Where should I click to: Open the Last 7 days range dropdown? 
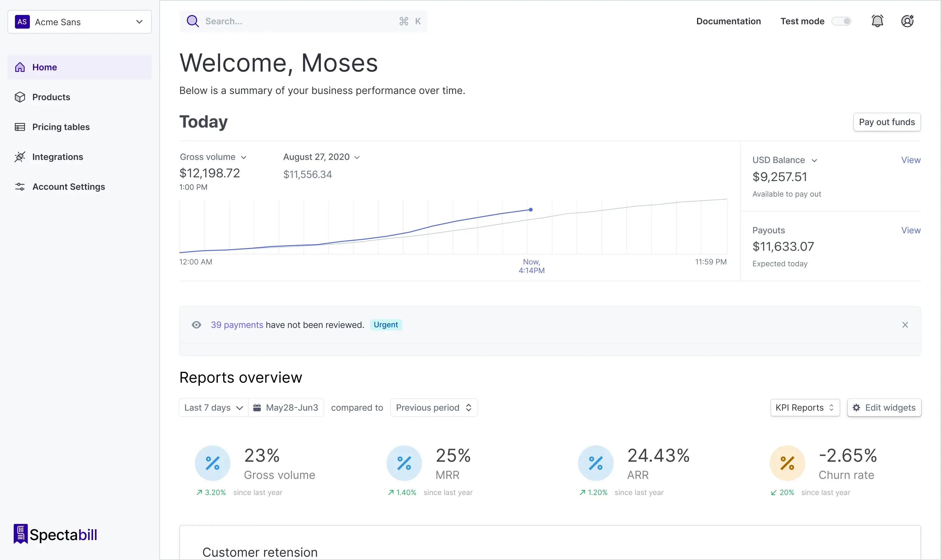click(x=214, y=408)
